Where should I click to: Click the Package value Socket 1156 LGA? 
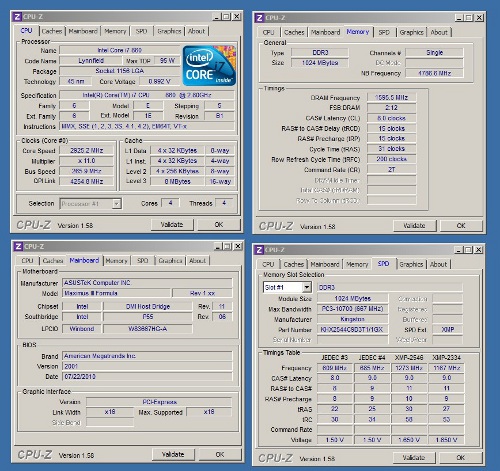(x=120, y=71)
